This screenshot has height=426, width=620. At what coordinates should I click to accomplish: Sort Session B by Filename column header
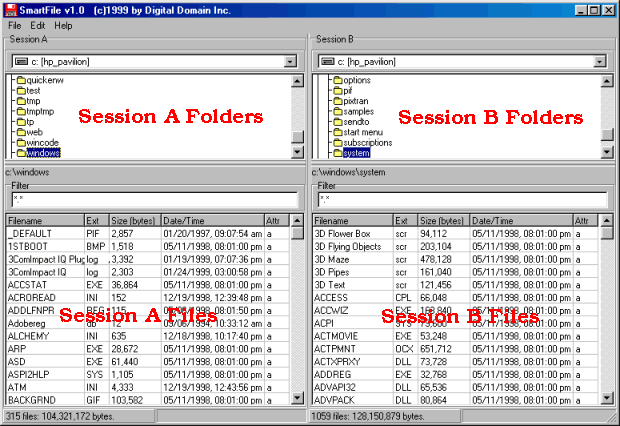[353, 221]
